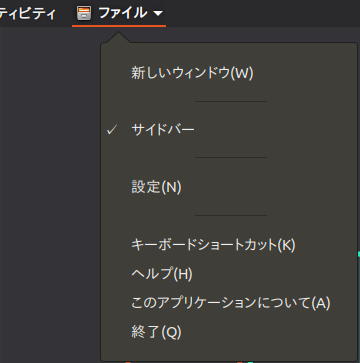This screenshot has height=363, width=360.
Task: Click the Files app icon in top bar
Action: click(84, 13)
